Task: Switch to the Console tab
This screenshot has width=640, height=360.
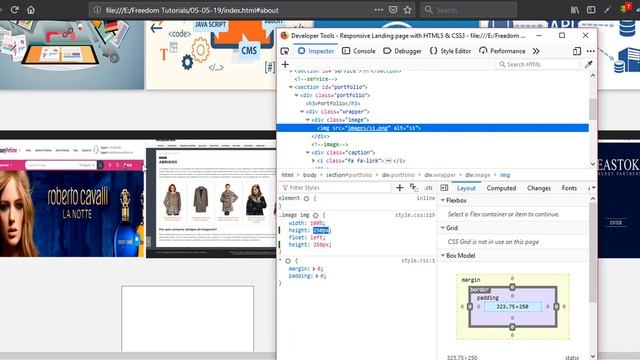Action: [x=359, y=51]
